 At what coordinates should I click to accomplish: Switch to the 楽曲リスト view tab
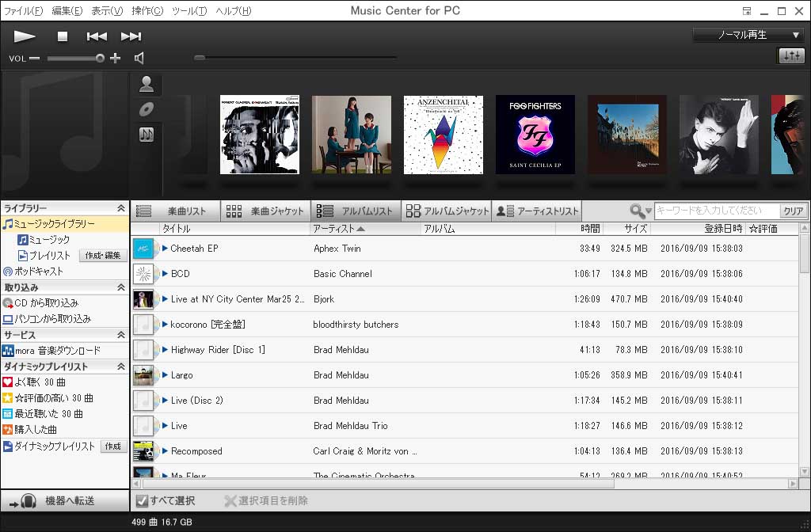[176, 211]
